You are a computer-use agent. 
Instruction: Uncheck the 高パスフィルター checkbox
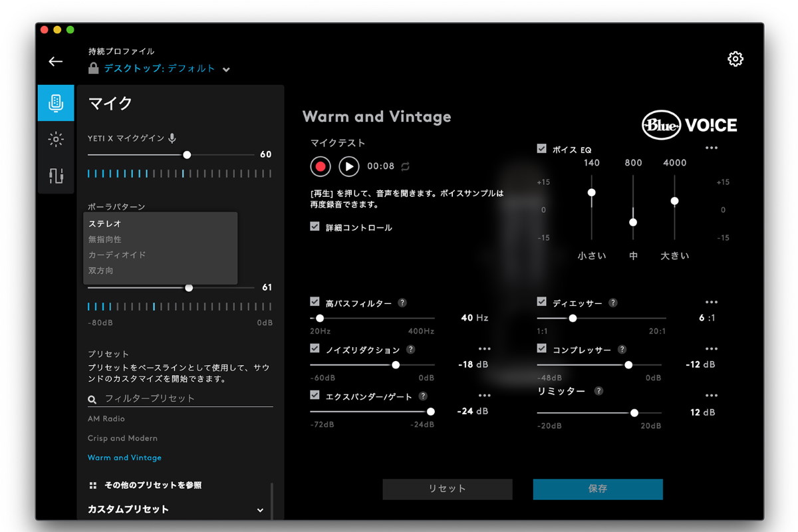tap(315, 302)
